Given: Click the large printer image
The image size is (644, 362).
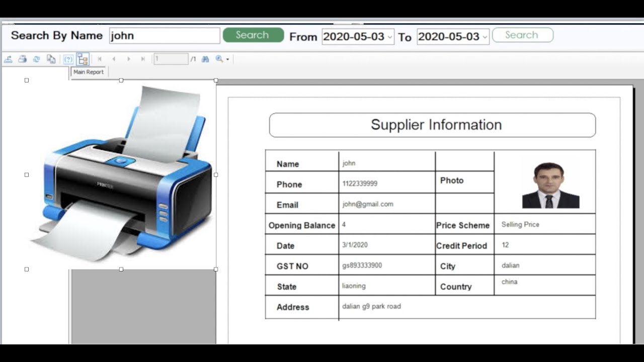Looking at the screenshot, I should [x=121, y=174].
